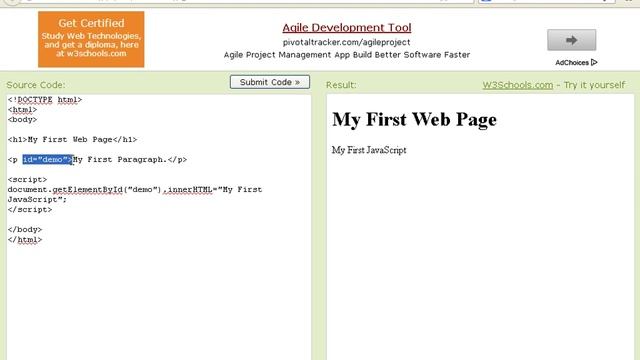The height and width of the screenshot is (360, 640).
Task: Click the highlighted id="demo" text in source
Action: pyautogui.click(x=47, y=160)
